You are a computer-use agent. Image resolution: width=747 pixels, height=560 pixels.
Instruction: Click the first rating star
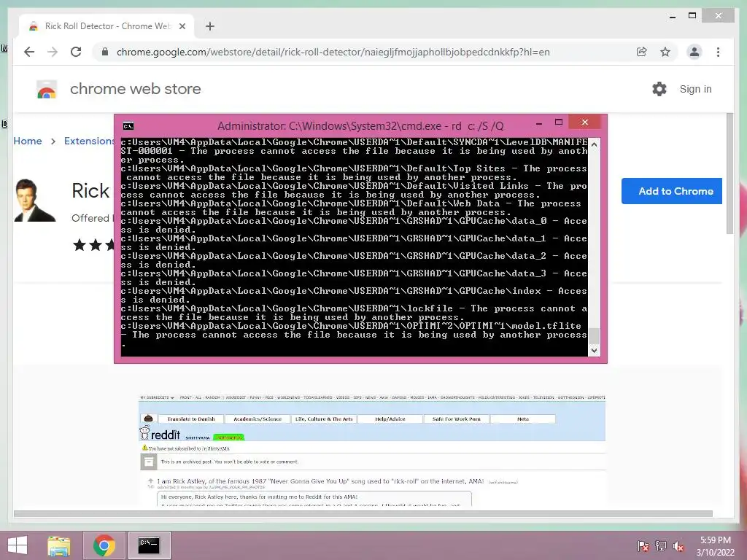pos(79,245)
